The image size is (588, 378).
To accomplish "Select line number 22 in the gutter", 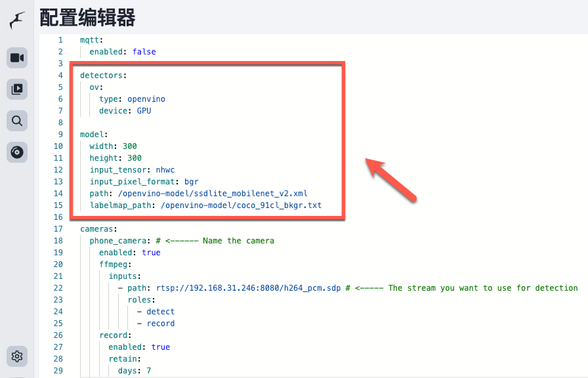I will click(58, 287).
